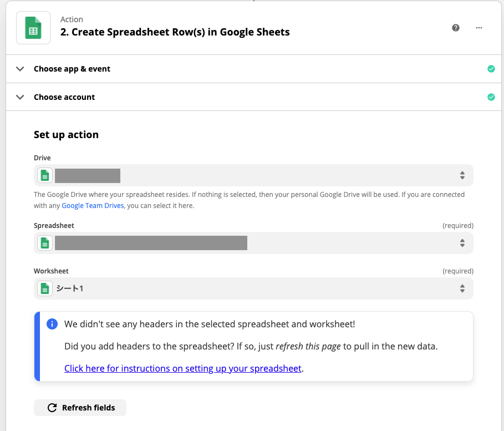Click the Worksheet field label
The image size is (504, 431).
click(51, 271)
